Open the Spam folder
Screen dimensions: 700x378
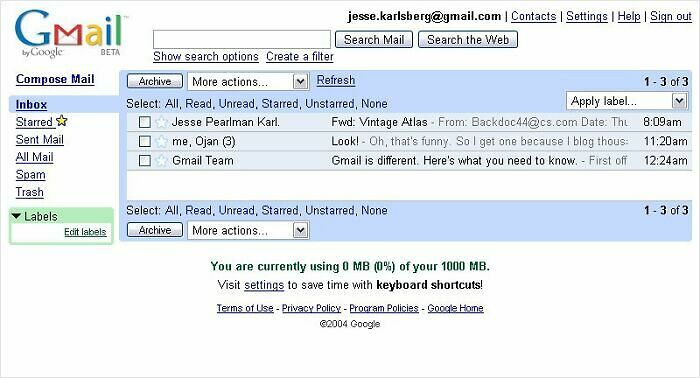30,174
